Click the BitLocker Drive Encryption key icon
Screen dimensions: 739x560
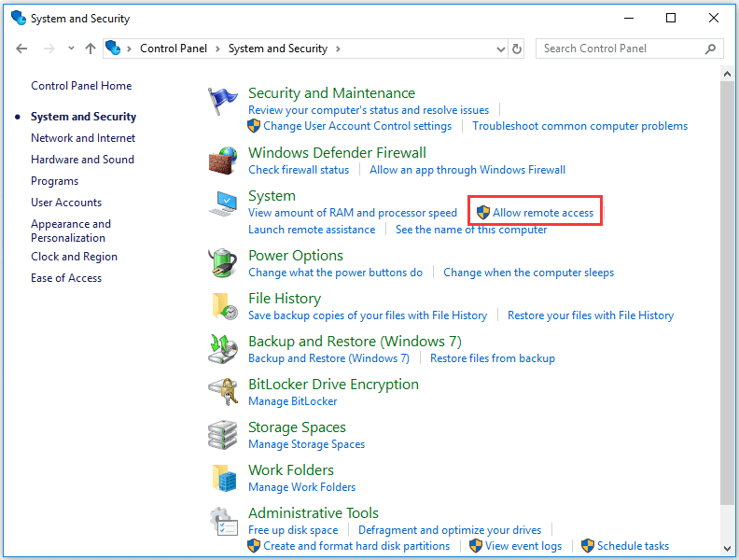223,392
